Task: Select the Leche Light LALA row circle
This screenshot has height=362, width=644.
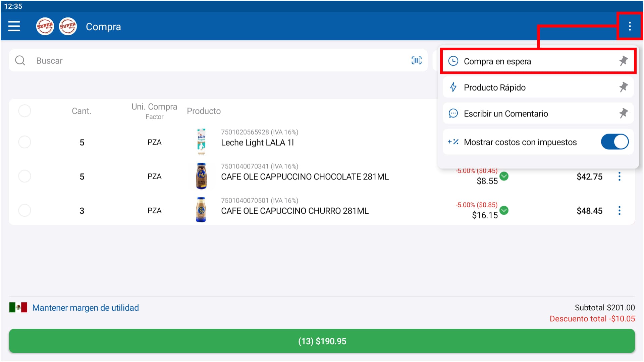Action: click(x=24, y=142)
